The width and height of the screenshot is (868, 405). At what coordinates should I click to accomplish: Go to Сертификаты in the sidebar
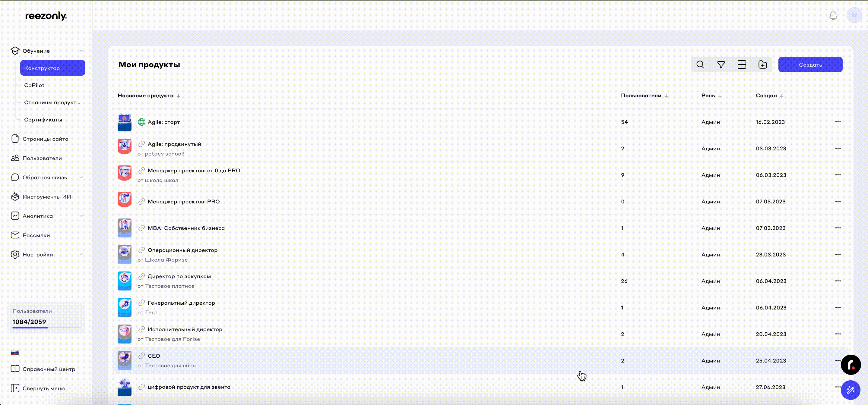(43, 120)
